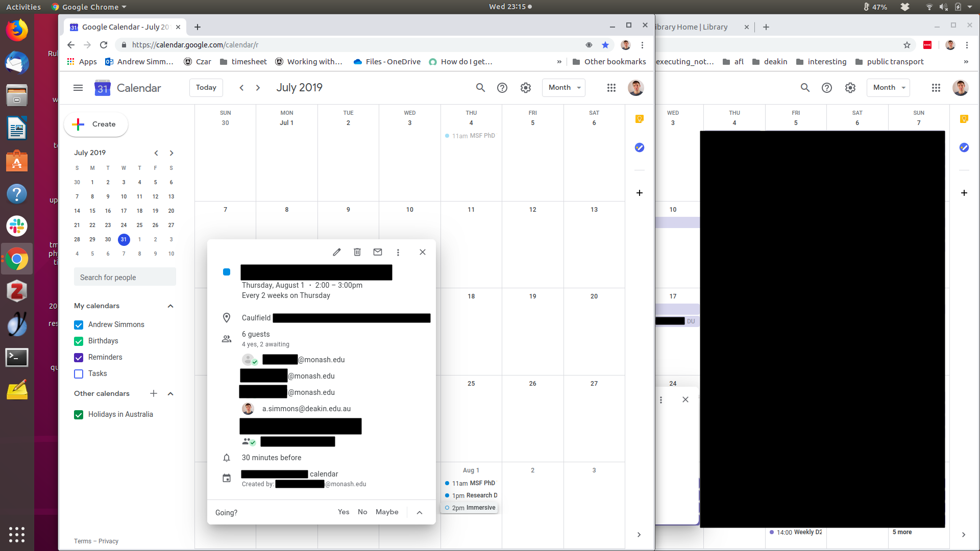Toggle main menu hamburger icon
980x551 pixels.
tap(78, 88)
